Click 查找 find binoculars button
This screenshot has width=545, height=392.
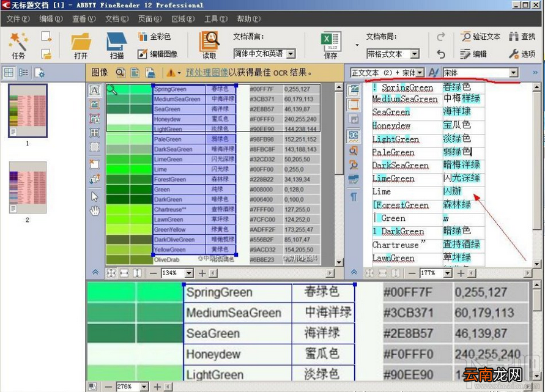point(522,37)
